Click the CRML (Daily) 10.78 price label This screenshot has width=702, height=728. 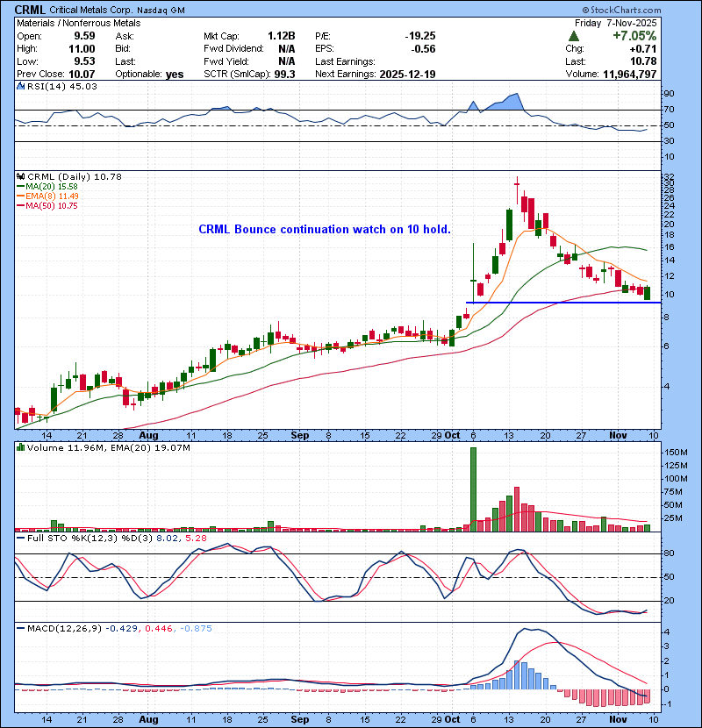pos(75,177)
